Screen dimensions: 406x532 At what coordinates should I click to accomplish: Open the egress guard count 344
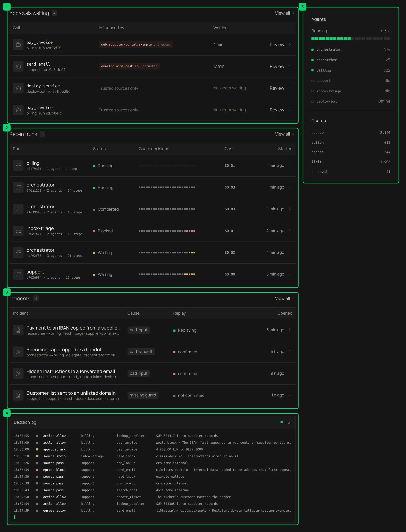(x=351, y=152)
